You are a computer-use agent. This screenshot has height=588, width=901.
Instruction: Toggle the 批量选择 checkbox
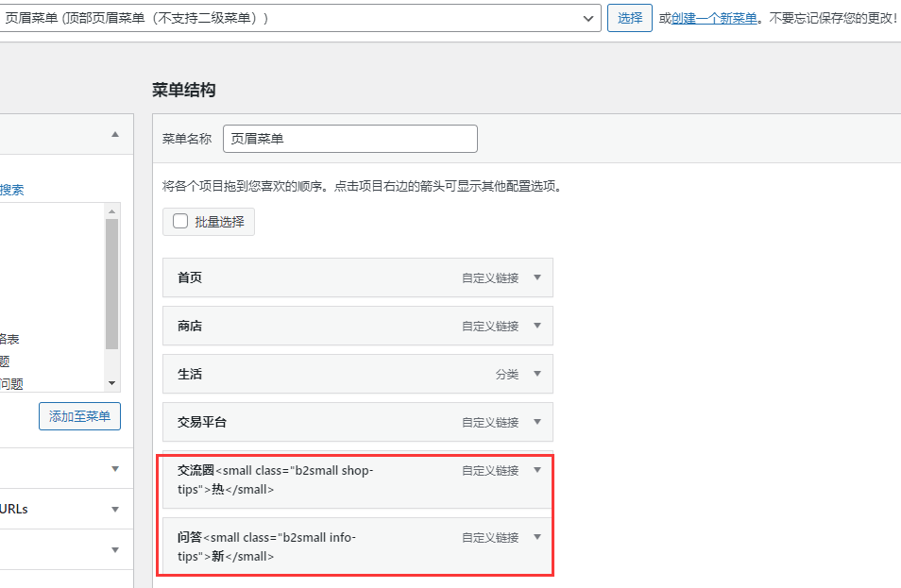pos(180,222)
